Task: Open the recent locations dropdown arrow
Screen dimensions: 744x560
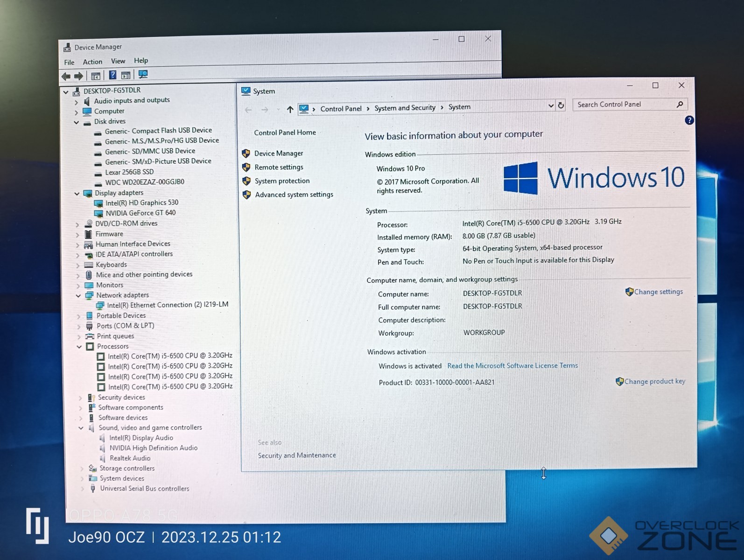Action: tap(278, 110)
